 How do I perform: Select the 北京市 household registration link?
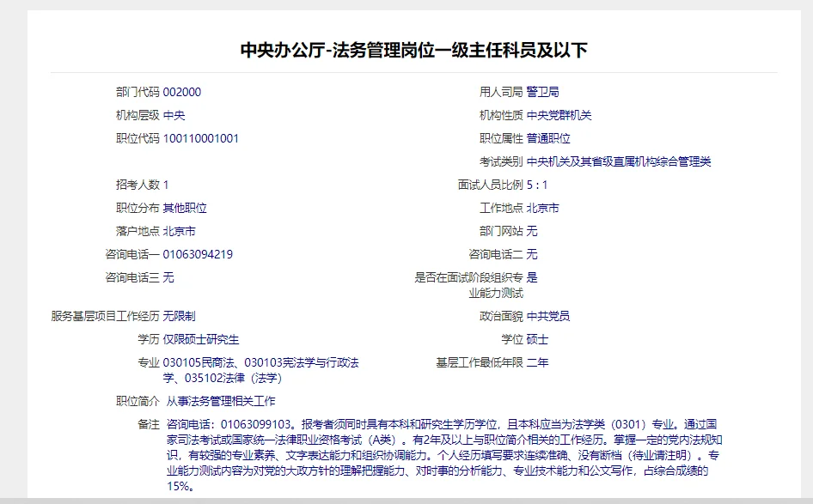click(178, 230)
